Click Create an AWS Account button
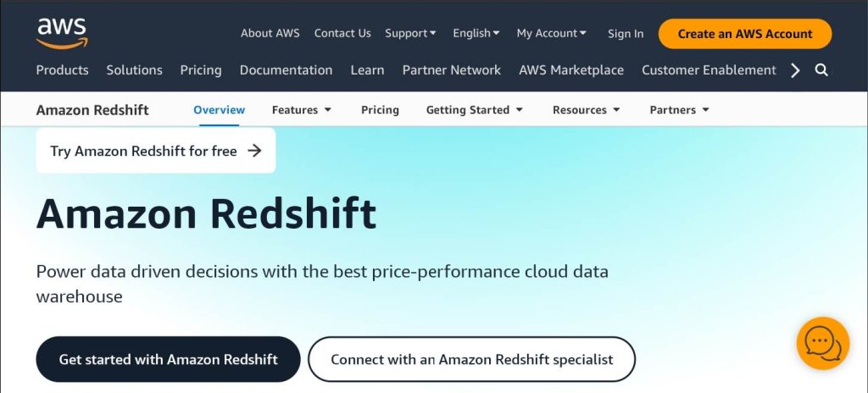The image size is (868, 393). 744,34
